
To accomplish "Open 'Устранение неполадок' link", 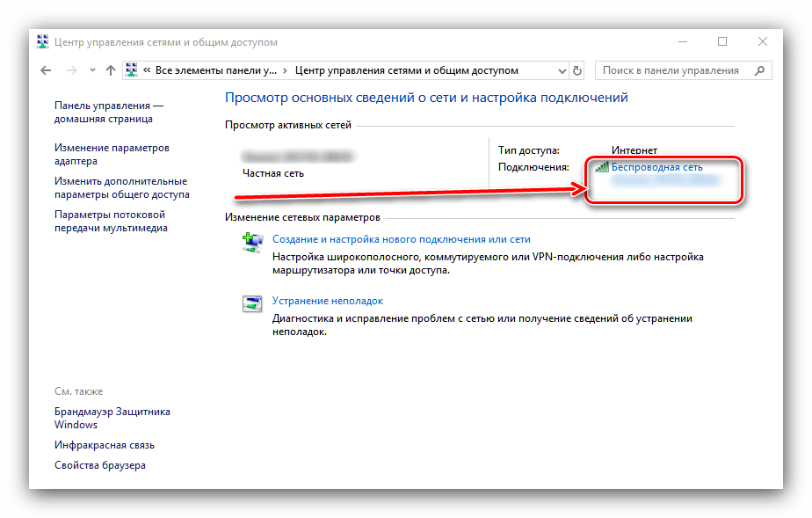I will pos(327,301).
